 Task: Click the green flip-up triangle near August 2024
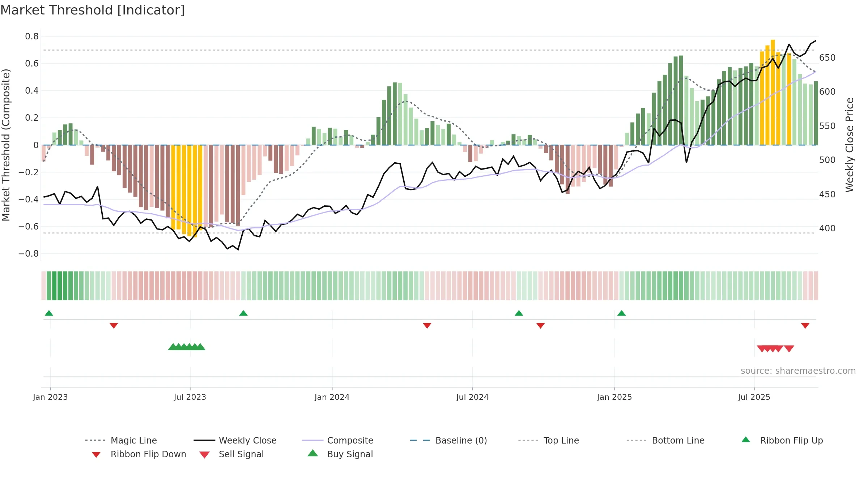(x=519, y=313)
